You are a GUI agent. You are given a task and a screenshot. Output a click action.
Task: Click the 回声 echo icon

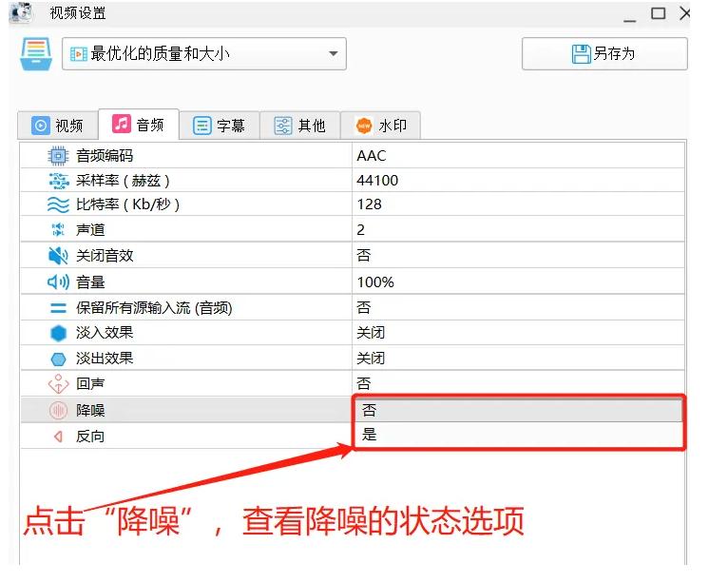58,384
